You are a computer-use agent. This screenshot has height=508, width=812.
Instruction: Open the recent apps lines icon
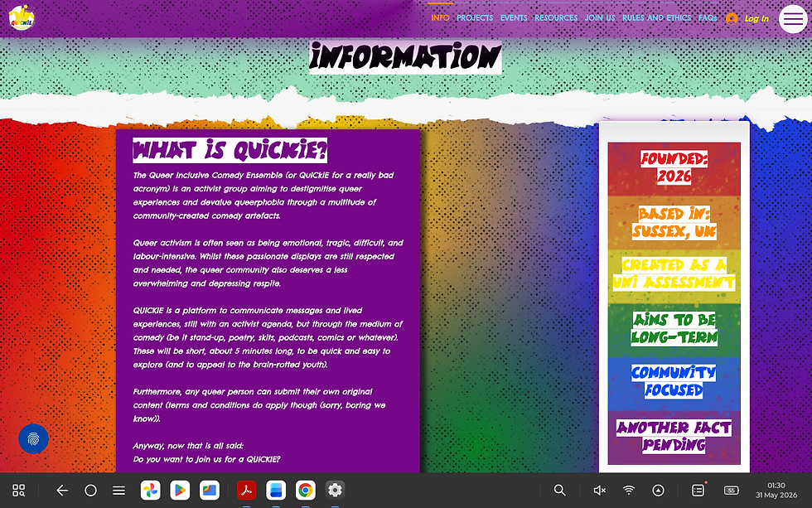(119, 491)
